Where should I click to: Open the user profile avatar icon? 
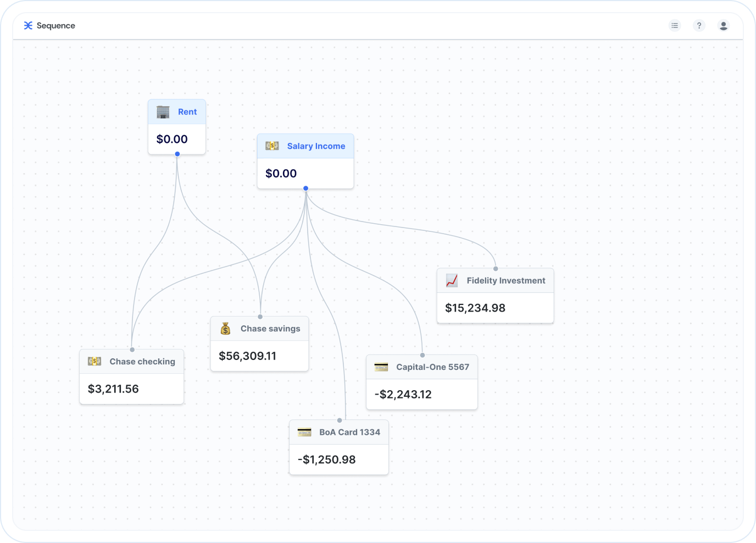(724, 26)
